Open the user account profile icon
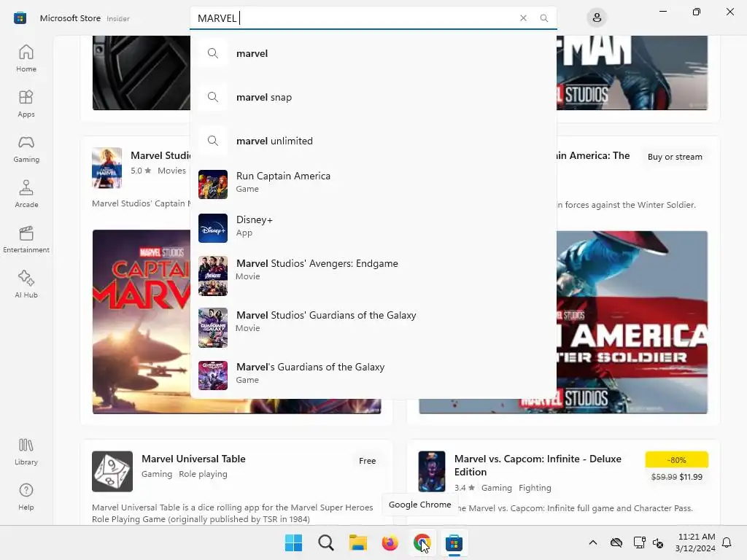Viewport: 747px width, 560px height. pos(597,18)
